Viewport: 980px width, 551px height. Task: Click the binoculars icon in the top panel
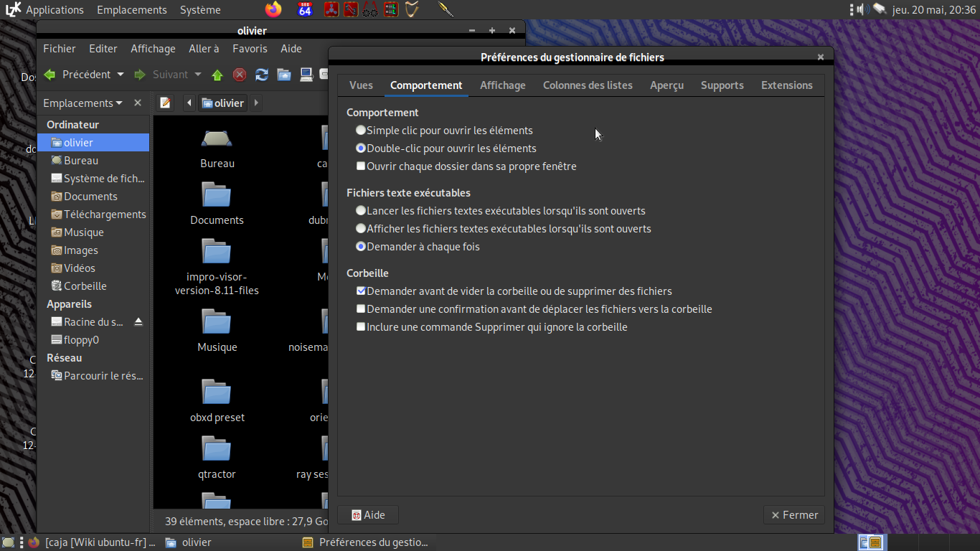point(370,9)
